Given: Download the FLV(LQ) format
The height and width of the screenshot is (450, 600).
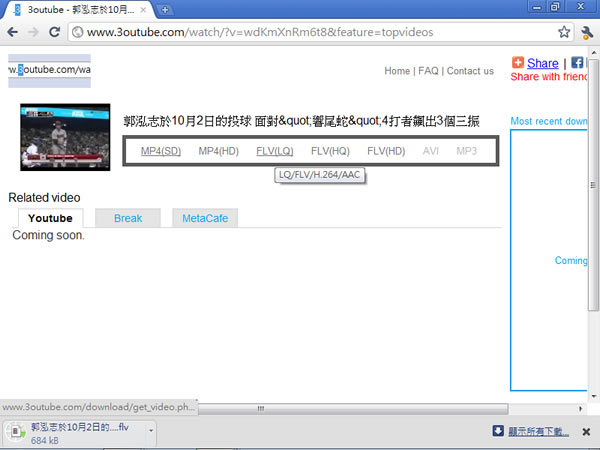Looking at the screenshot, I should (275, 151).
